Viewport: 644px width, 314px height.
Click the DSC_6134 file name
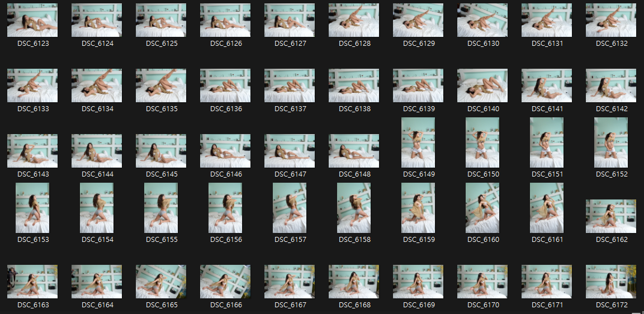tap(97, 109)
